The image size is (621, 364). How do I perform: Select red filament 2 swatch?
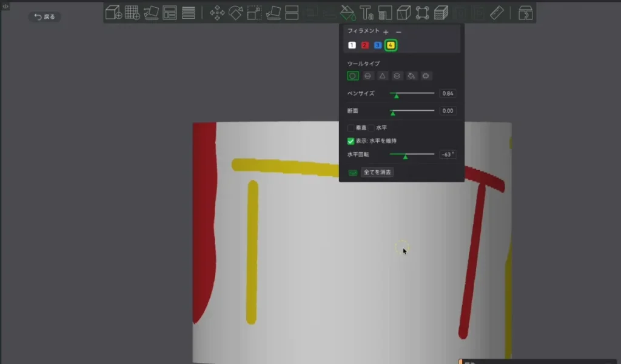point(364,45)
